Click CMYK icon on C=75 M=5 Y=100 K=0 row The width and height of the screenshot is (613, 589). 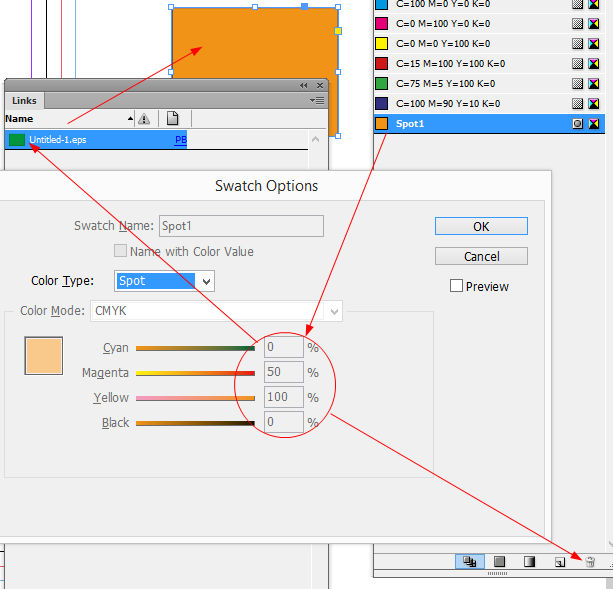(593, 84)
